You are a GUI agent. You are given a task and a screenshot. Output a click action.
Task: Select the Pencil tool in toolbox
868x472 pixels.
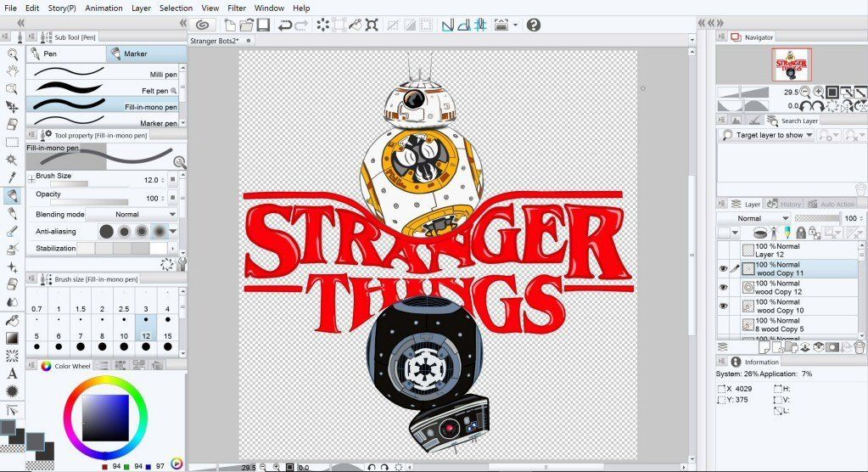(12, 213)
